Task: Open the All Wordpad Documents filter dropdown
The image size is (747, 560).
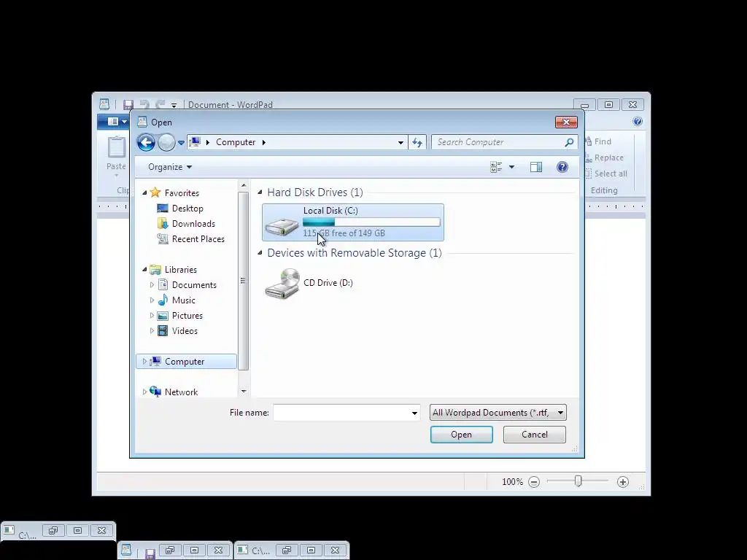Action: 498,413
